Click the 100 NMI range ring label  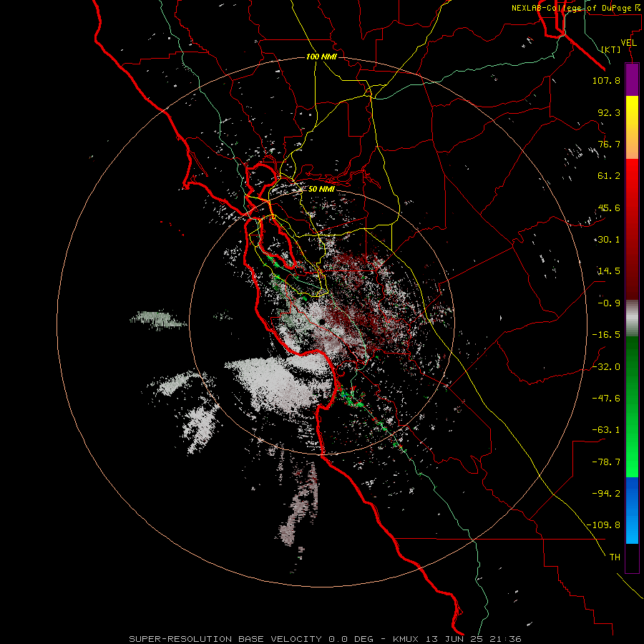(x=321, y=57)
